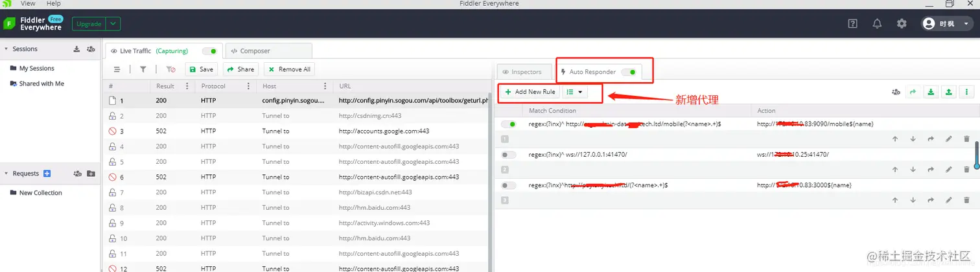Toggle Live Traffic capturing switch
This screenshot has width=980, height=272.
pyautogui.click(x=209, y=51)
